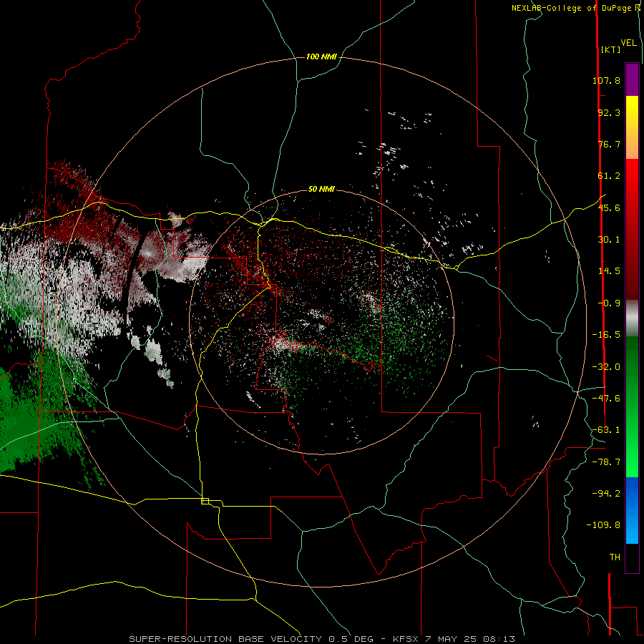Click the 100 NMI range ring label
This screenshot has width=644, height=644.
pos(321,57)
